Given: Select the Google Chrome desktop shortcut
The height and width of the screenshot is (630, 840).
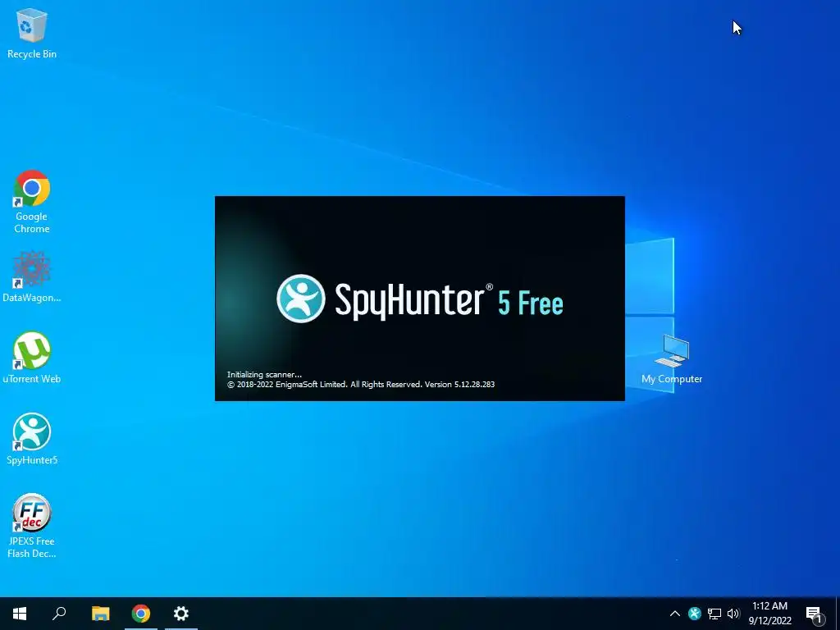Looking at the screenshot, I should [x=32, y=202].
